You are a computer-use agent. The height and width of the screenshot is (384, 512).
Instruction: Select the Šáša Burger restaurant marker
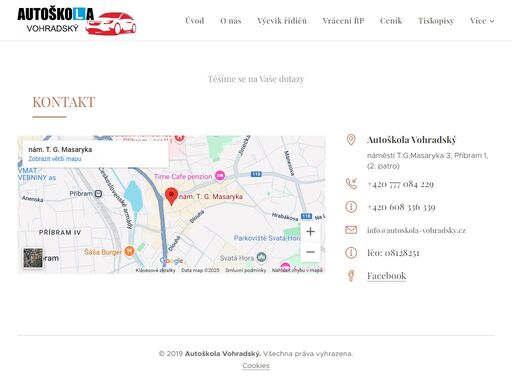coord(129,251)
